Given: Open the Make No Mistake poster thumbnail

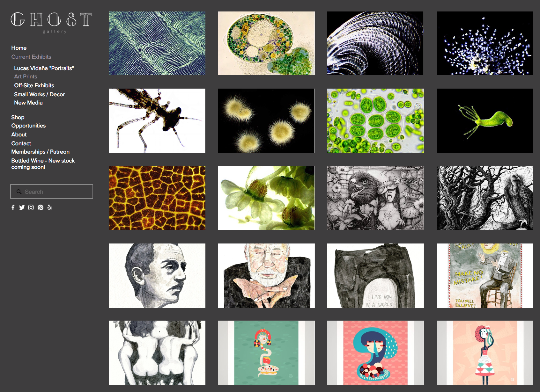Looking at the screenshot, I should pos(485,276).
